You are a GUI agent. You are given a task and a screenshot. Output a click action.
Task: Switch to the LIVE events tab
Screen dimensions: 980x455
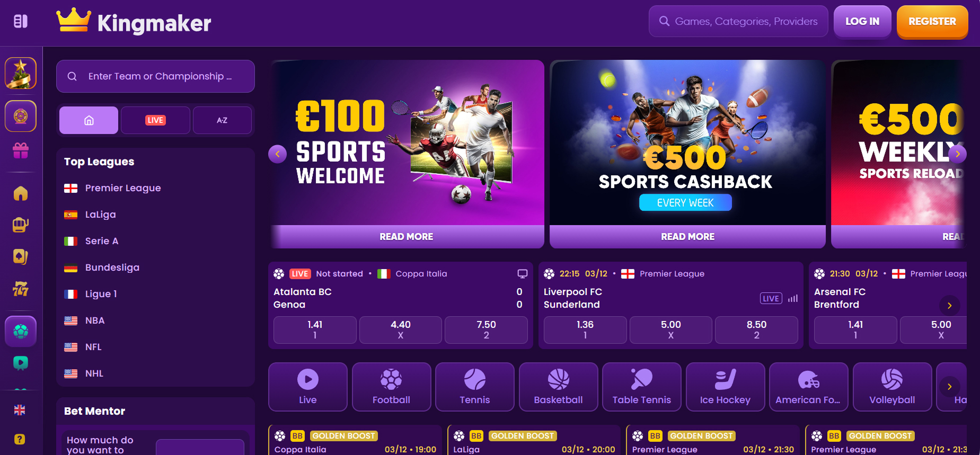[155, 120]
